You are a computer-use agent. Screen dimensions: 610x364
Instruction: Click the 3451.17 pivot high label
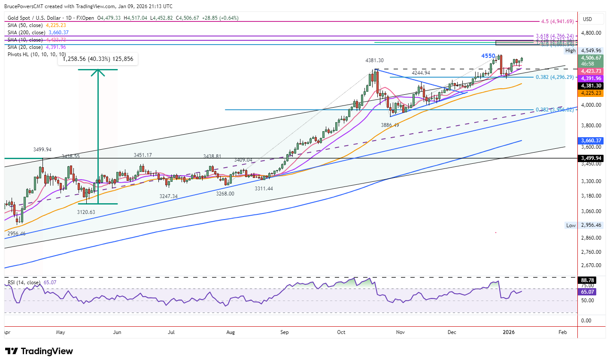[143, 155]
